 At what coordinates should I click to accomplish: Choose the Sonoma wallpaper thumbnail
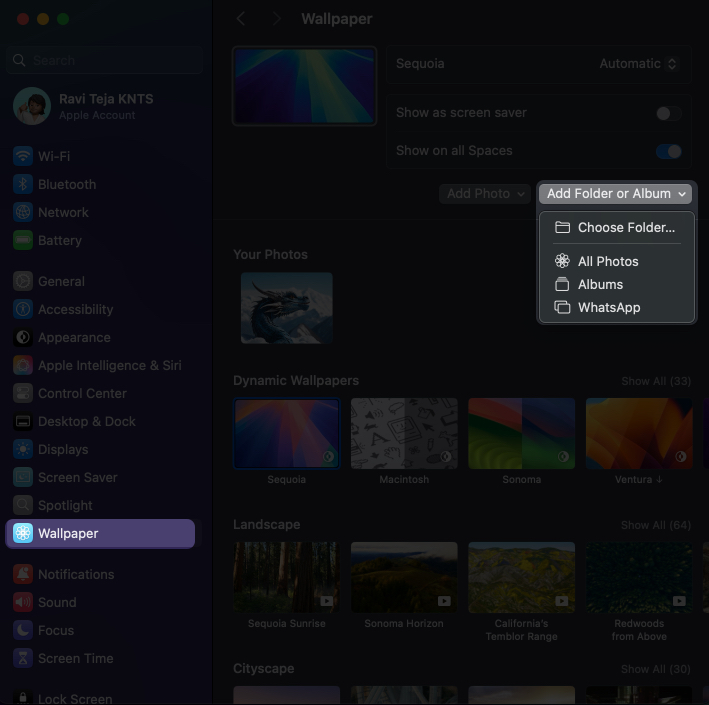click(x=522, y=433)
